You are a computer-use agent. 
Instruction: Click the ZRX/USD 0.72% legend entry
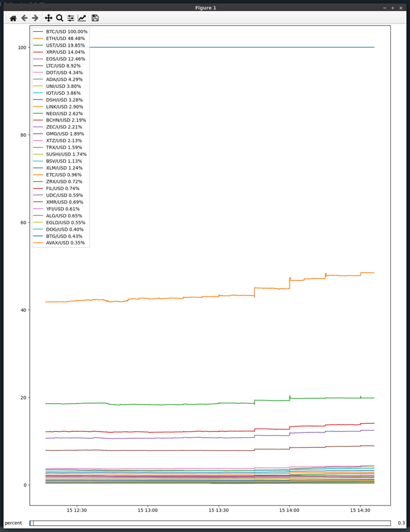pos(58,182)
